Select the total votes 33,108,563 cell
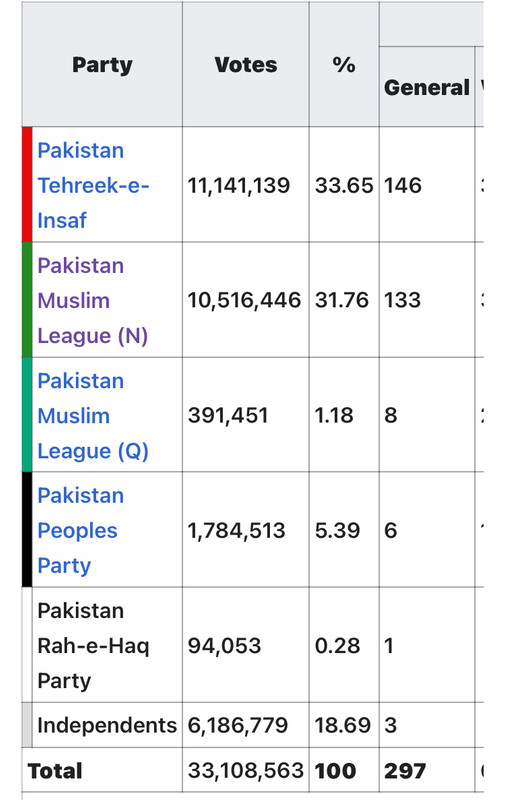 [x=246, y=770]
